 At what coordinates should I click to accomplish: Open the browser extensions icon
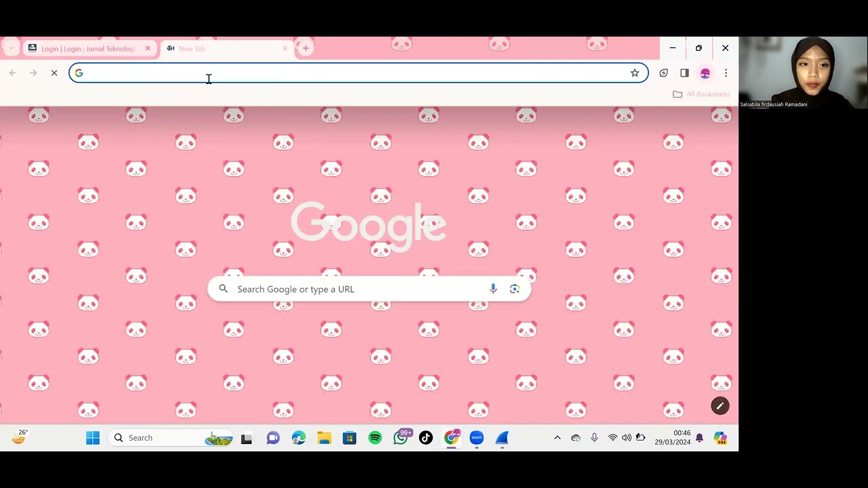pos(664,73)
